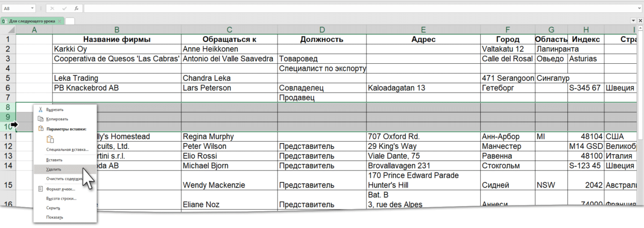Click the confirm checkmark icon in formula bar
This screenshot has height=228, width=644.
(64, 9)
